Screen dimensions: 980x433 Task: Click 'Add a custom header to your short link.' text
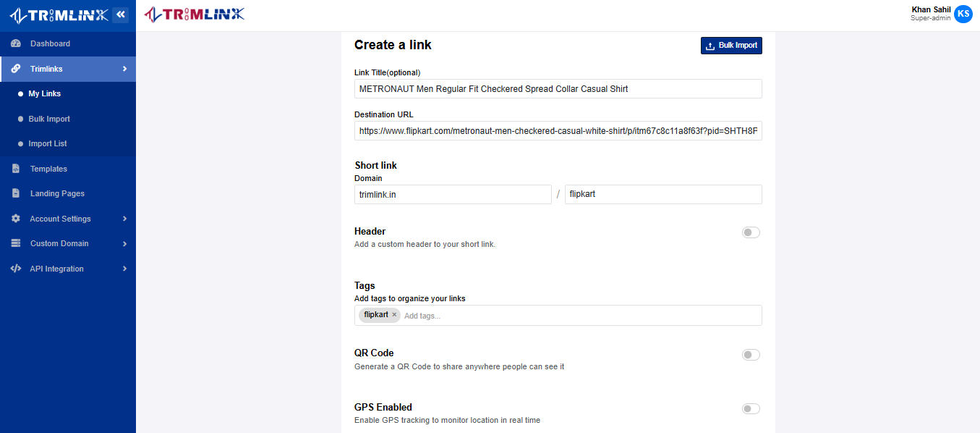coord(425,245)
